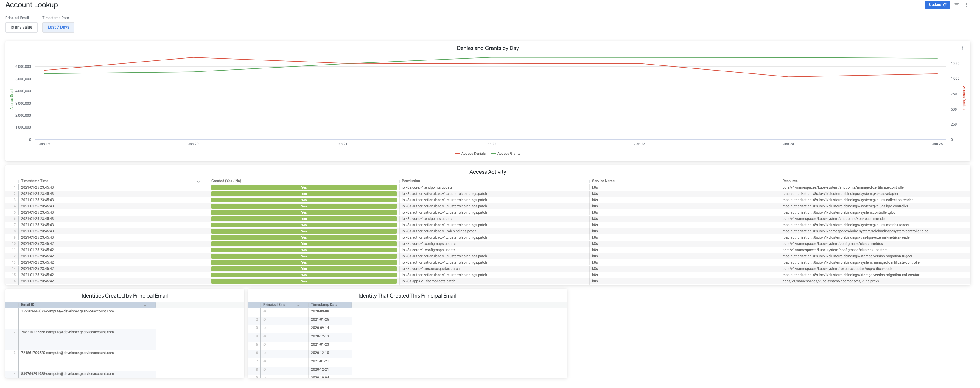Click the Update refresh button

pyautogui.click(x=937, y=5)
